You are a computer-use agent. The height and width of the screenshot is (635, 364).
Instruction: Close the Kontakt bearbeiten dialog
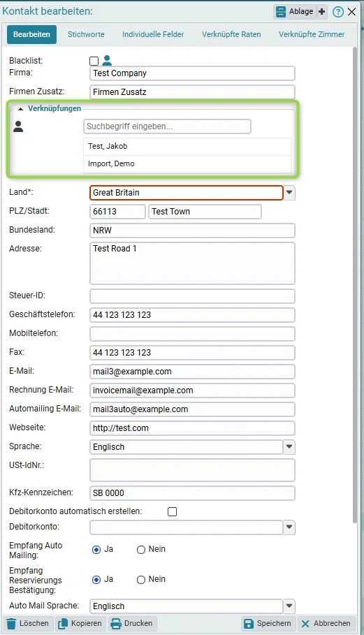352,12
